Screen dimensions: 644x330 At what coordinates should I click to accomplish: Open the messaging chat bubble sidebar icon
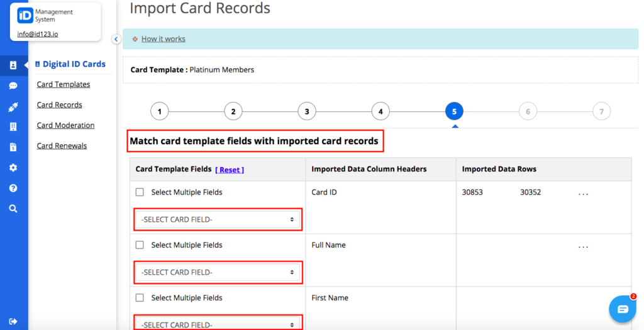[13, 86]
